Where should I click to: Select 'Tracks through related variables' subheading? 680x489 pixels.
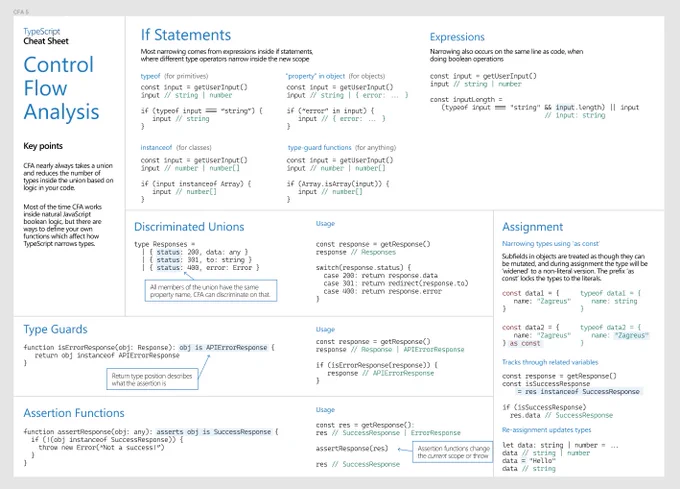[x=550, y=362]
